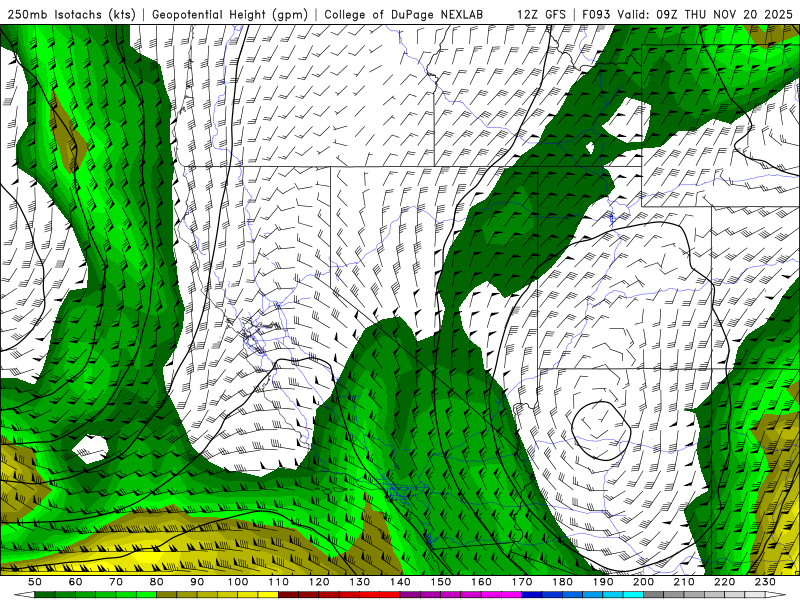Viewport: 800px width, 600px height.
Task: Click the 'F093' forecast hour label
Action: pyautogui.click(x=596, y=15)
